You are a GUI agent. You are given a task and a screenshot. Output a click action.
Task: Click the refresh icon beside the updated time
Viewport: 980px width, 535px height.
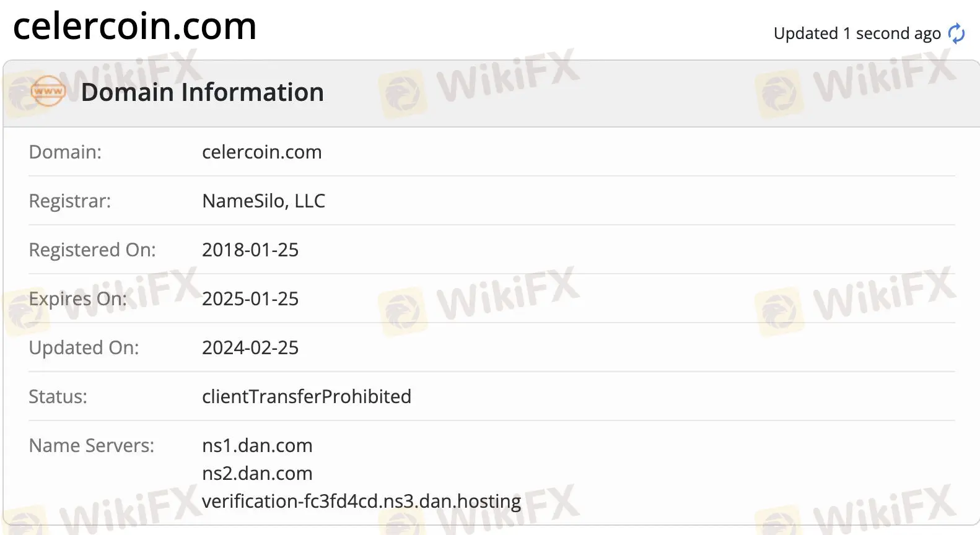pos(956,33)
